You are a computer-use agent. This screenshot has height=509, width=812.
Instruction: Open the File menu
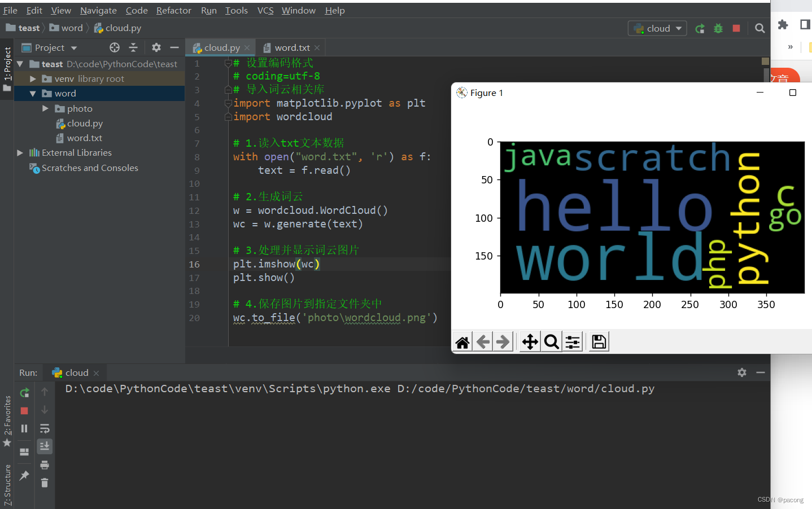(10, 10)
